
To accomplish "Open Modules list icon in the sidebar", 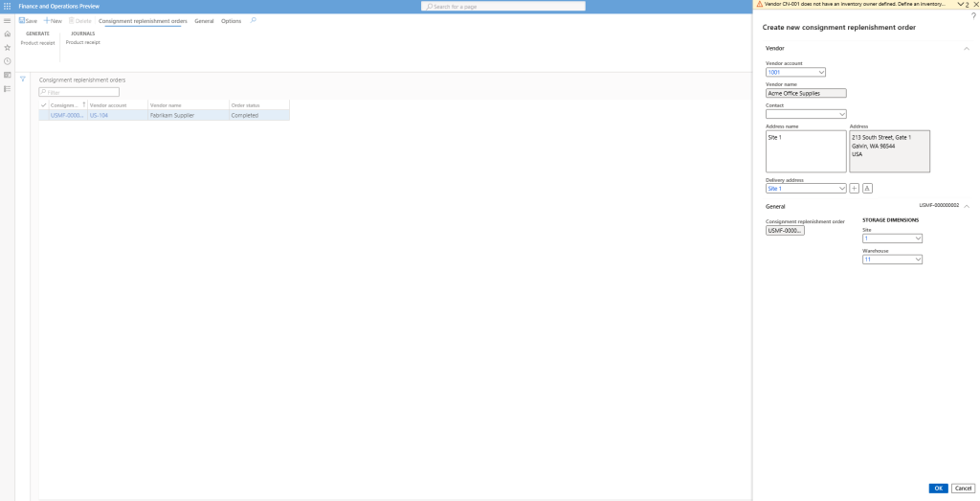I will [x=7, y=88].
